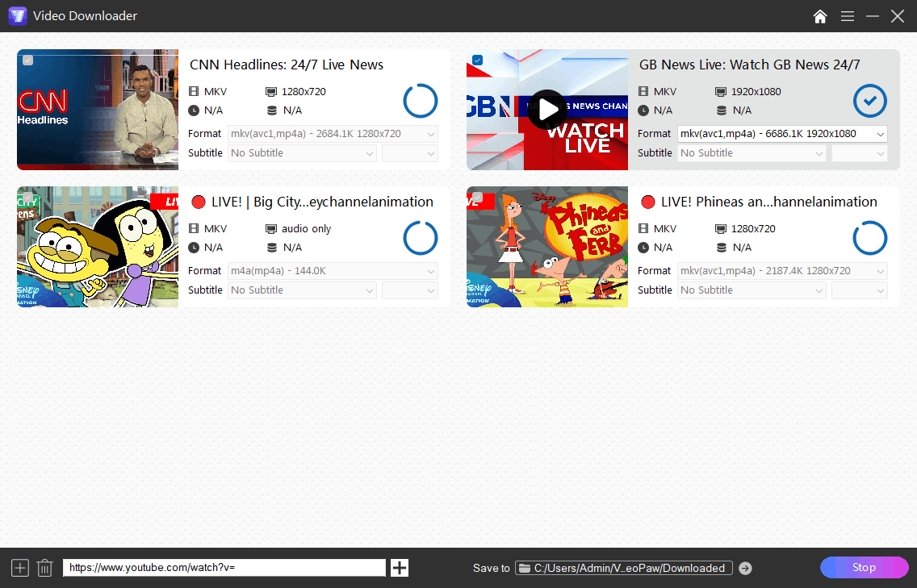Click the Save to path field
Viewport: 917px width, 588px height.
pos(624,568)
